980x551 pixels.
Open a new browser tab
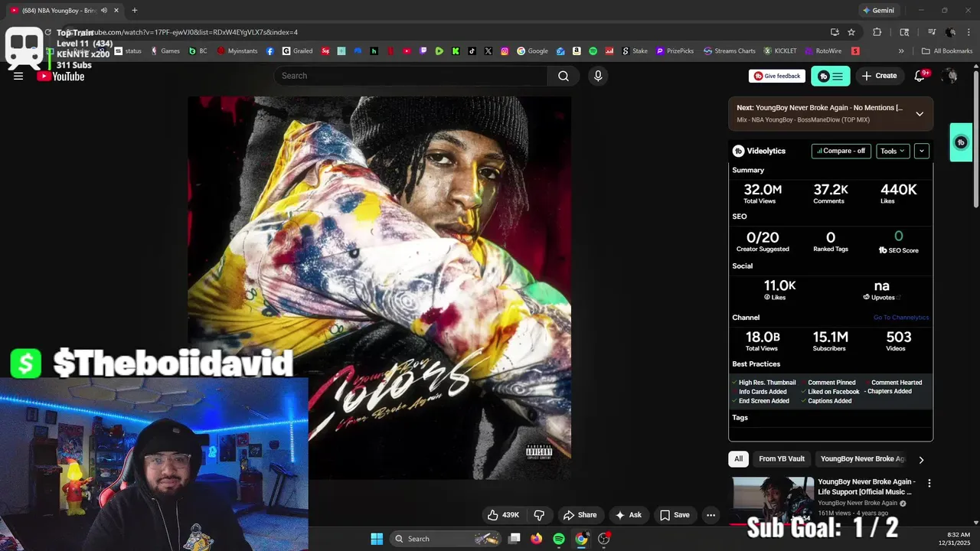(135, 11)
